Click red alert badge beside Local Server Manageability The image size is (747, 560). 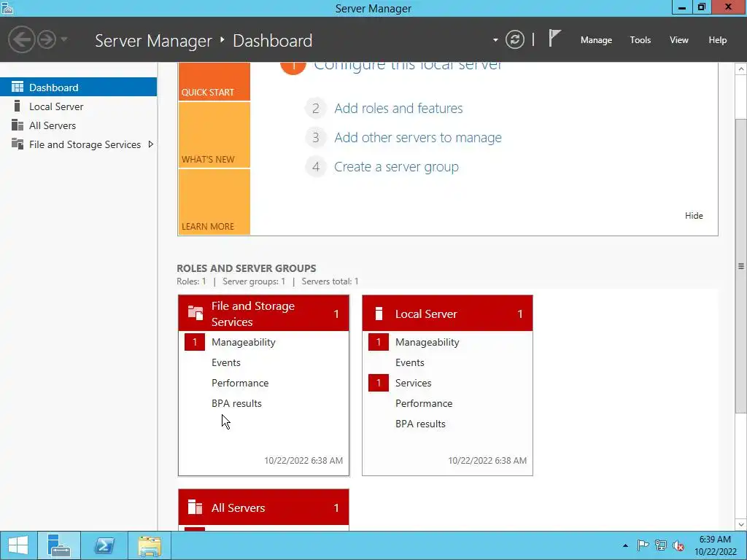pyautogui.click(x=379, y=342)
